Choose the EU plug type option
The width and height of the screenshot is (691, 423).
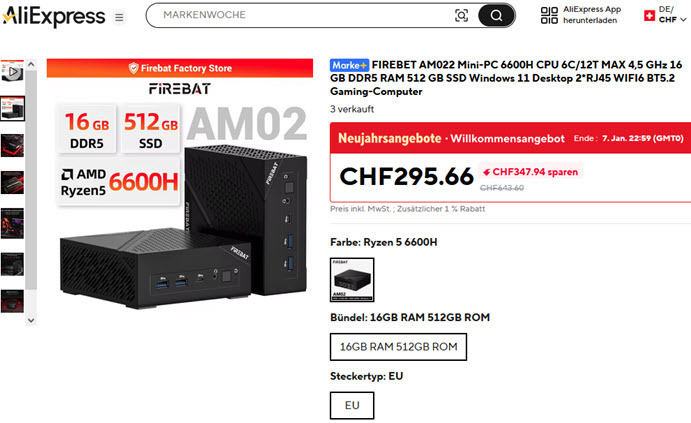pos(352,405)
